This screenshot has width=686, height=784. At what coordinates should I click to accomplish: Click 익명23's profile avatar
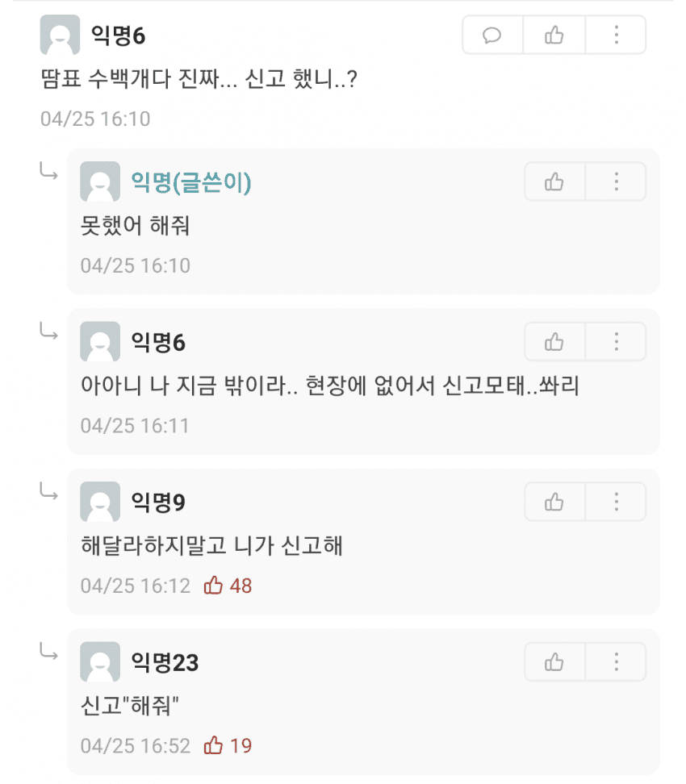(100, 662)
